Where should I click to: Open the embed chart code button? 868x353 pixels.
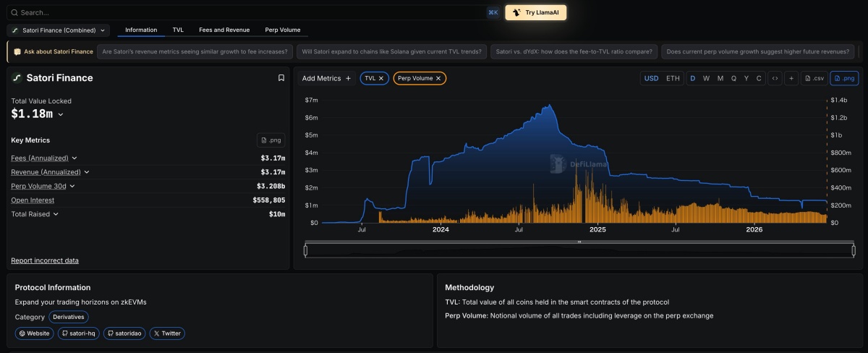click(x=775, y=78)
